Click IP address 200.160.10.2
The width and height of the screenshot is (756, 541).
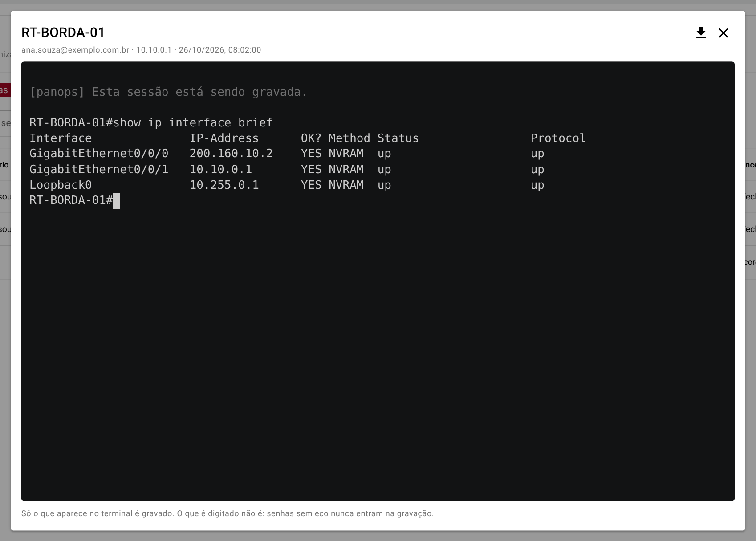pos(231,154)
